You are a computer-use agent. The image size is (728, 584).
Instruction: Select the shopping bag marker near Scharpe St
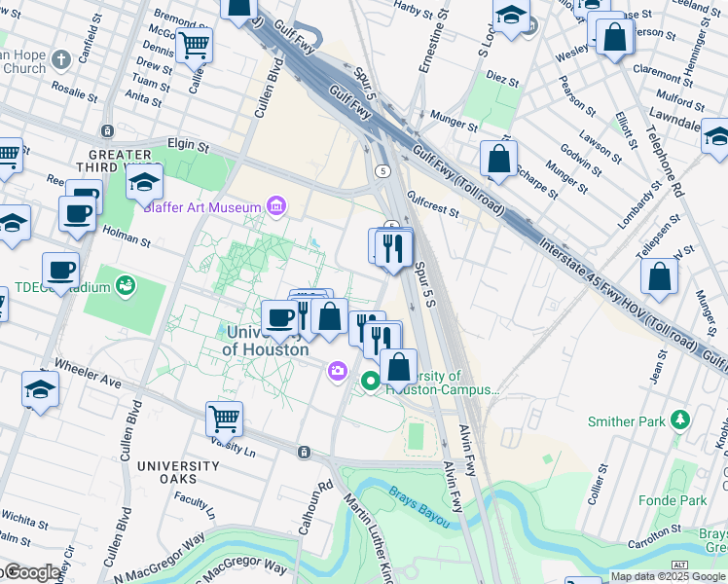point(498,161)
